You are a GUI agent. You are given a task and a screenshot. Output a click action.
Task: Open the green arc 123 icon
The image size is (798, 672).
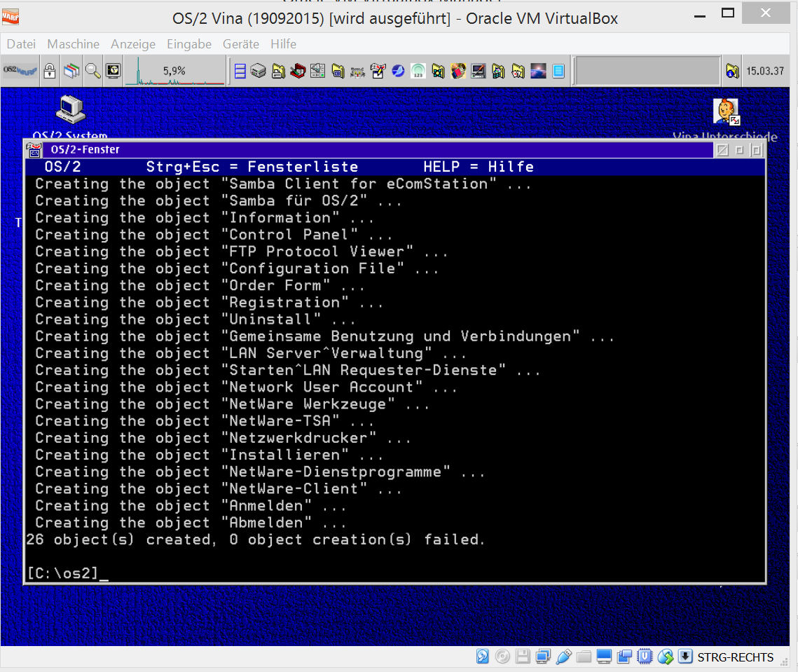tap(418, 71)
